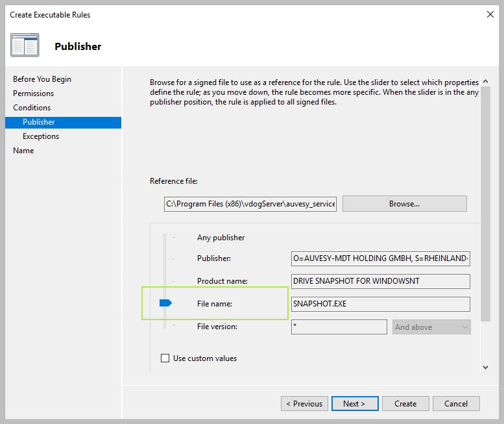This screenshot has width=504, height=424.
Task: Go back with the Previous button
Action: 304,404
